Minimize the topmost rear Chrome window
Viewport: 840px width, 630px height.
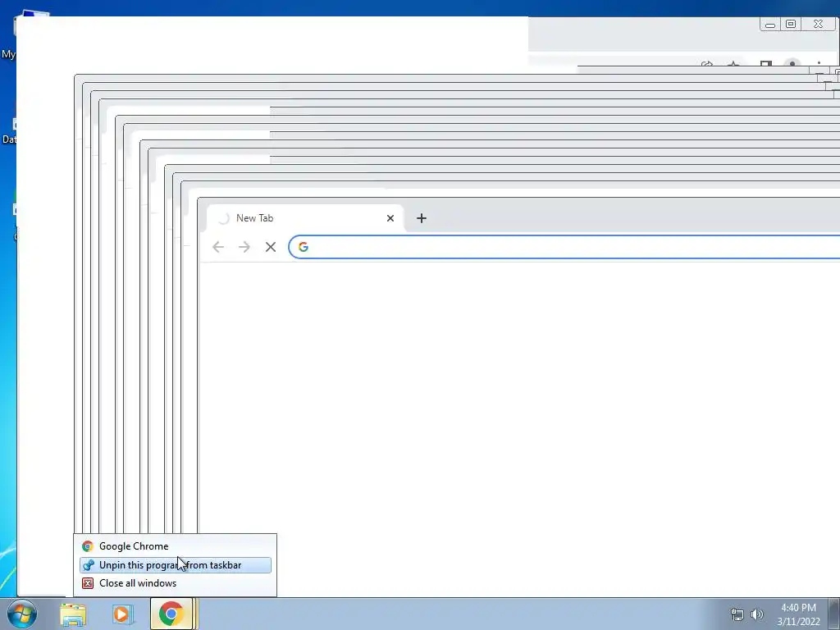pos(770,24)
